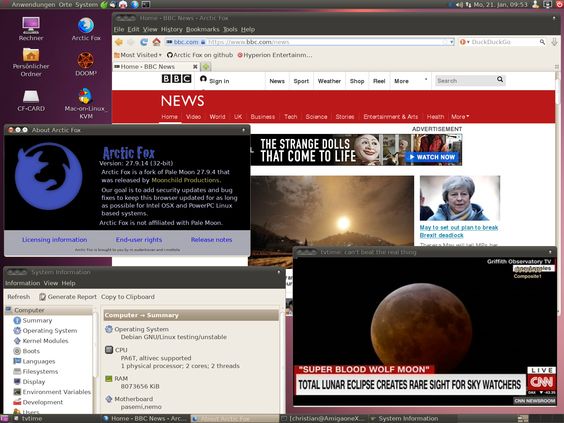The image size is (564, 423).
Task: Open the Help menu in System Information
Action: pyautogui.click(x=68, y=283)
